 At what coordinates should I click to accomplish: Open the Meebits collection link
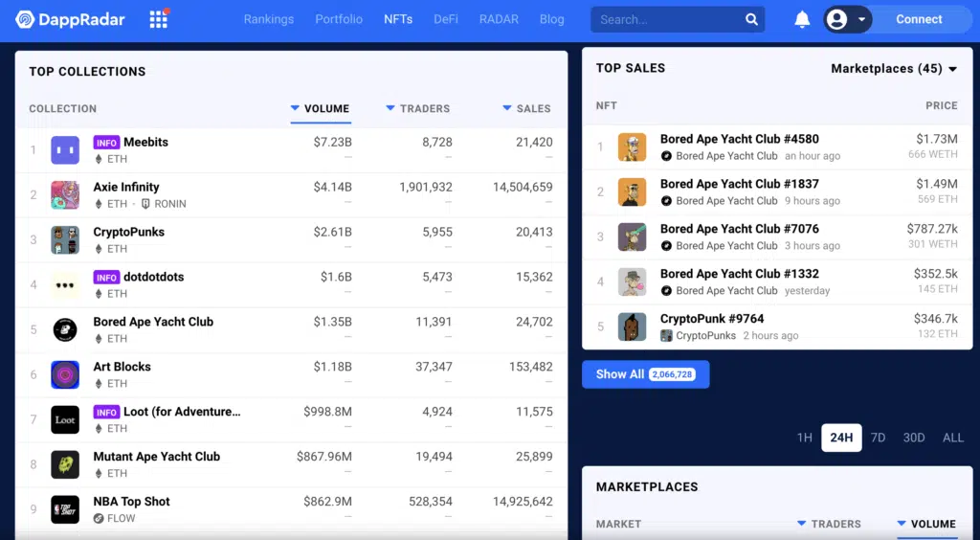pos(145,143)
